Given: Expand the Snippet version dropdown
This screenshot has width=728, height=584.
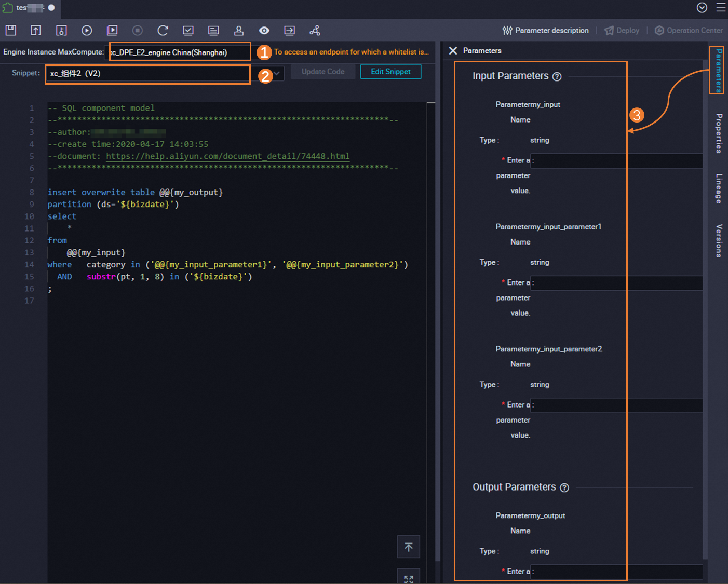Looking at the screenshot, I should pyautogui.click(x=277, y=73).
